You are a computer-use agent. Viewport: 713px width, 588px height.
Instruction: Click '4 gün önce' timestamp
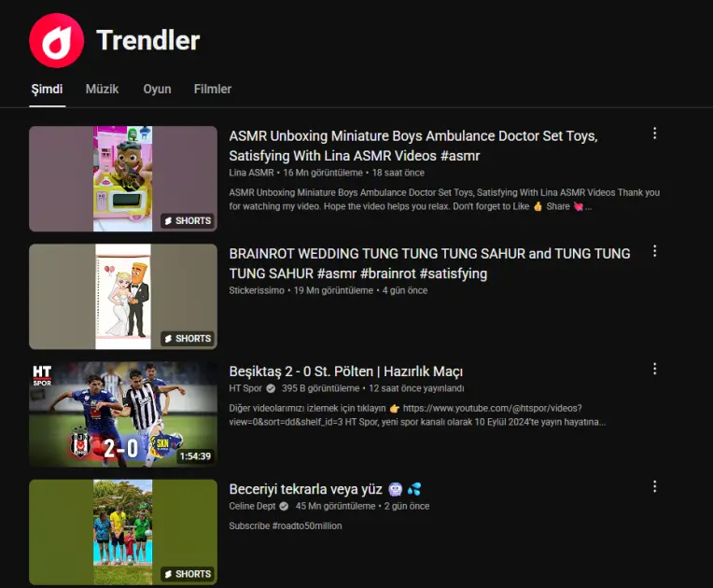pyautogui.click(x=405, y=290)
